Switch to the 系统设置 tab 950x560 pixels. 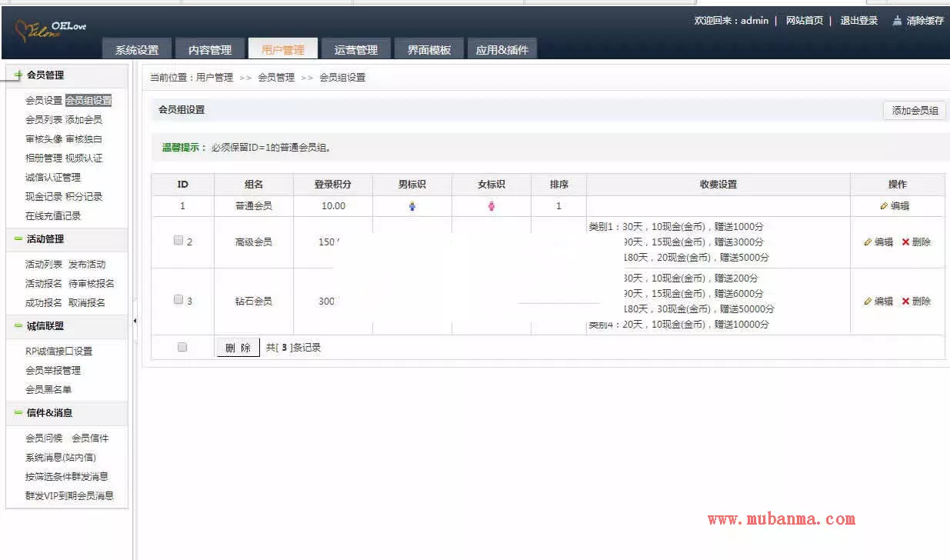(137, 50)
